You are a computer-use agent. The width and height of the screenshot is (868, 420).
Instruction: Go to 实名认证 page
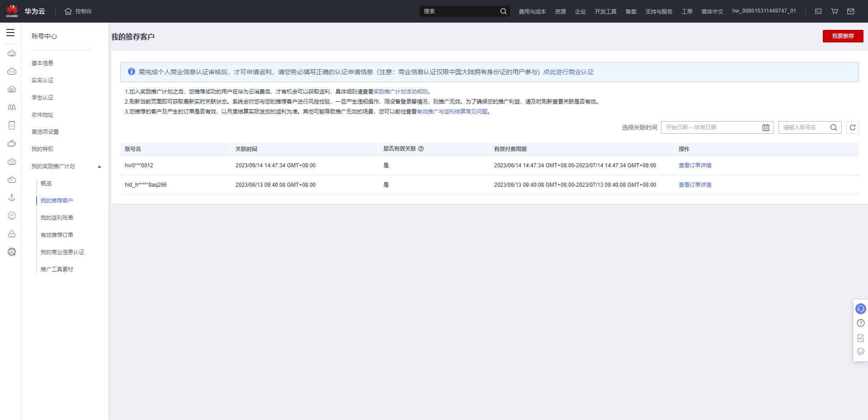[x=42, y=80]
